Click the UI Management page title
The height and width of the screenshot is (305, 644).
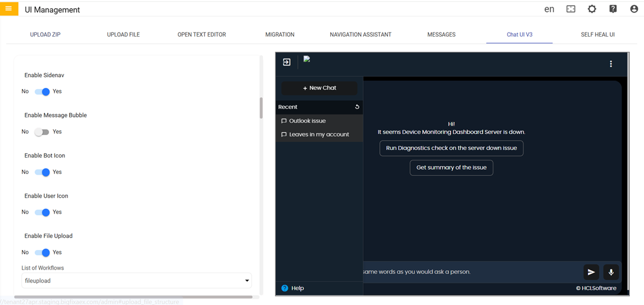(x=53, y=10)
